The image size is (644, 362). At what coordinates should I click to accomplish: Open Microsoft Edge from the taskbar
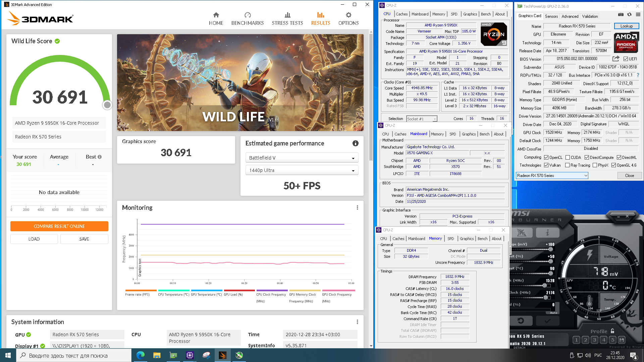[x=140, y=355]
